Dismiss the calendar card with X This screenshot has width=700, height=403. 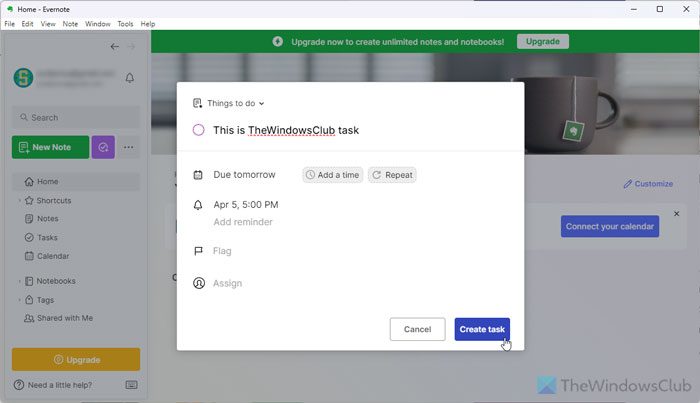(x=676, y=214)
